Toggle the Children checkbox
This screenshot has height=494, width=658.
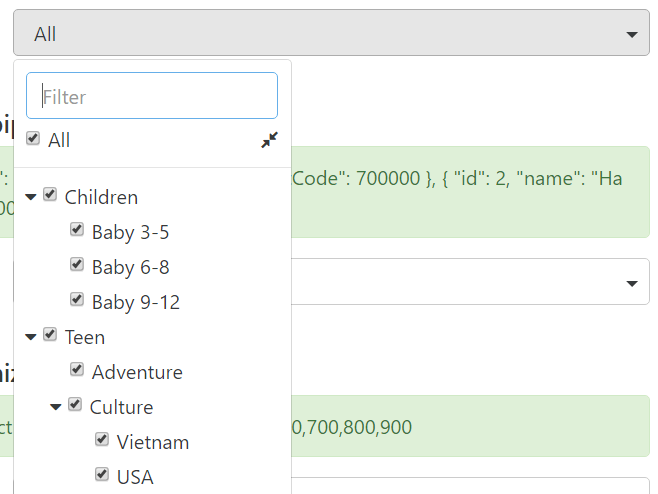[x=50, y=196]
